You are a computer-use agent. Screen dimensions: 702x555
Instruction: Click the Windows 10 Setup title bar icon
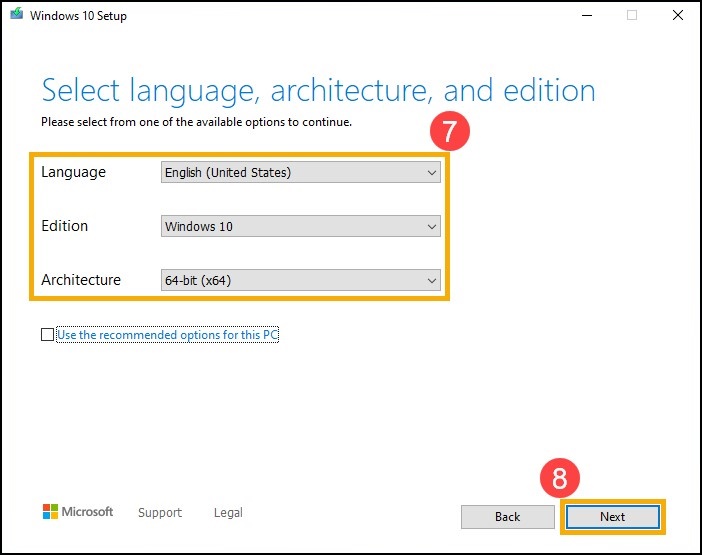pos(17,14)
